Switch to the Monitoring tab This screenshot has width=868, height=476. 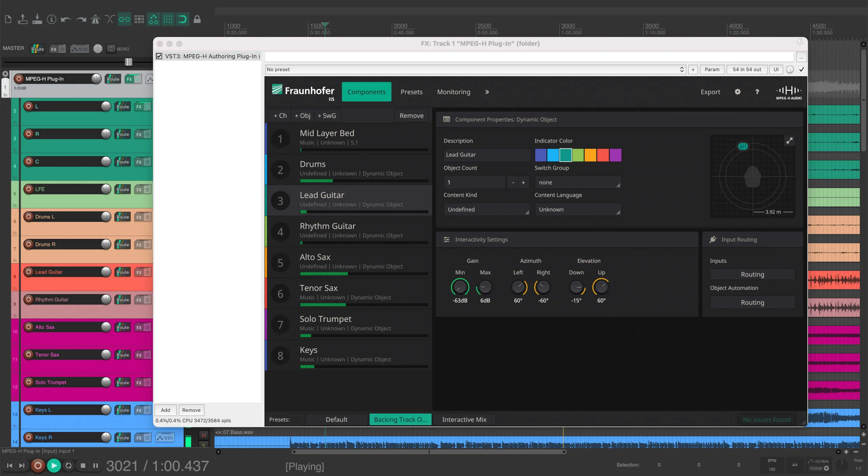(453, 92)
